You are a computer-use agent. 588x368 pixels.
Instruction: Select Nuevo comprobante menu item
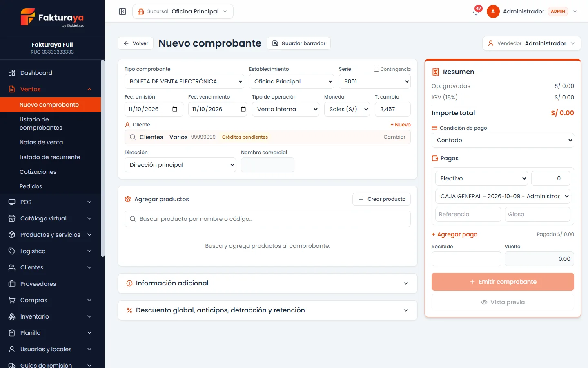click(50, 105)
